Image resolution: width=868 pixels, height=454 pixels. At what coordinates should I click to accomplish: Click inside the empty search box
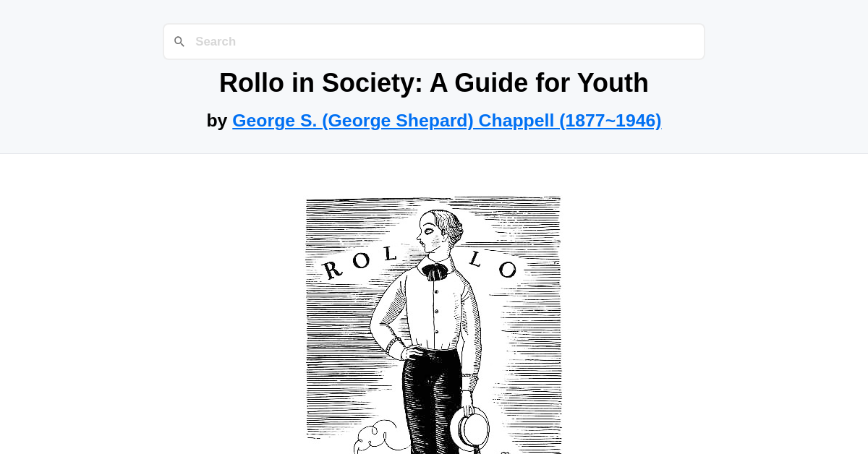point(434,41)
